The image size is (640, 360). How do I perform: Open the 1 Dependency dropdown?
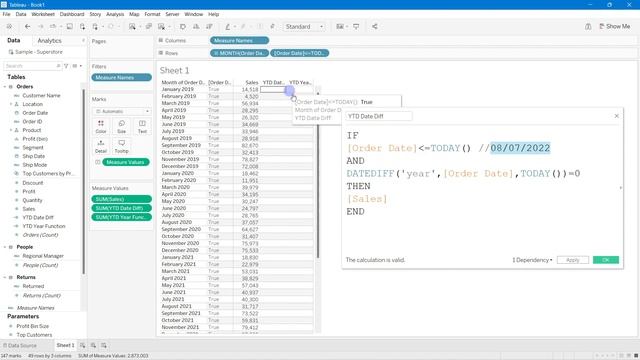(532, 260)
